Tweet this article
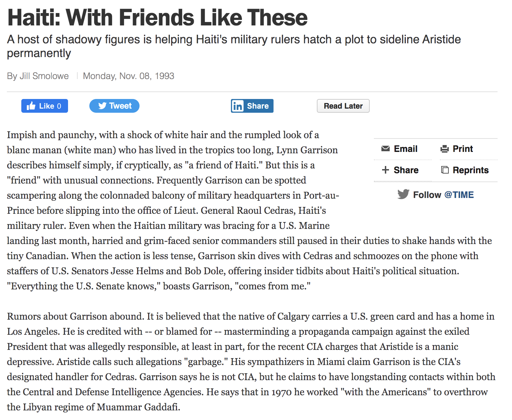512x420 pixels. coord(114,106)
